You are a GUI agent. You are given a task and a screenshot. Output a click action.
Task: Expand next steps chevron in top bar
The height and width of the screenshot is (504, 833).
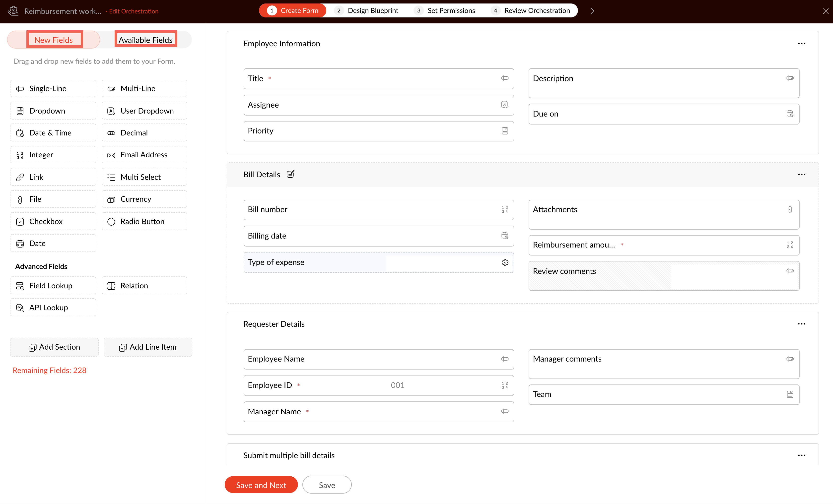pos(592,11)
